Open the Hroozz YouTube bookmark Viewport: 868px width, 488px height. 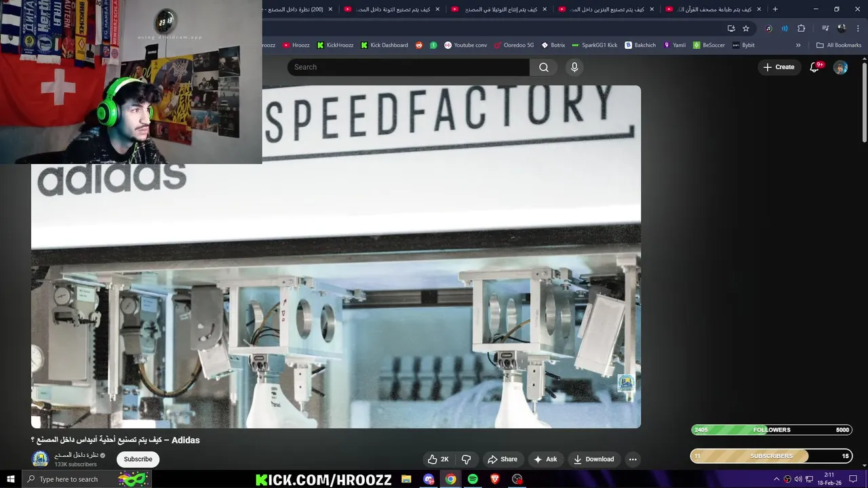click(x=296, y=45)
